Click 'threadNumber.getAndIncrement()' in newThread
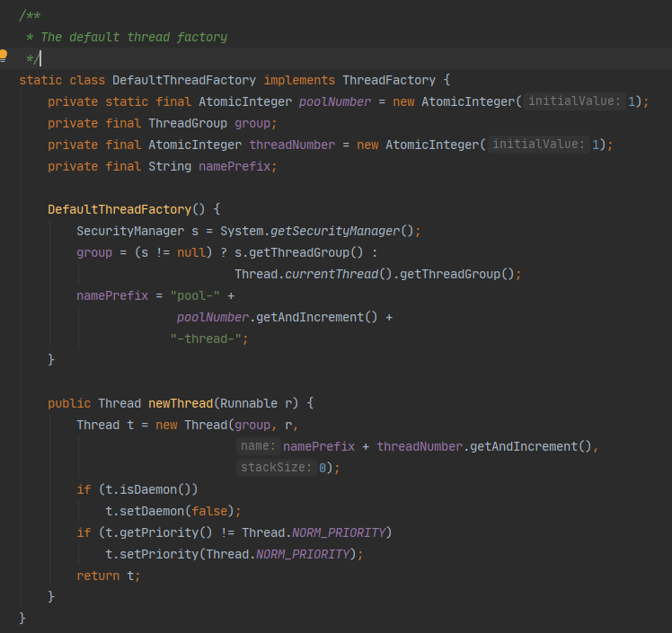Screen dimensions: 672x633 pyautogui.click(x=484, y=447)
